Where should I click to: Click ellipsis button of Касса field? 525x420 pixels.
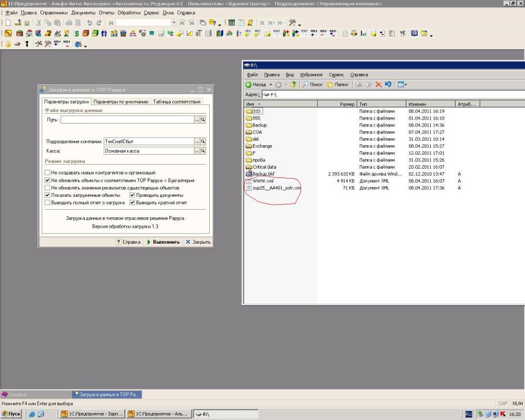click(x=197, y=151)
